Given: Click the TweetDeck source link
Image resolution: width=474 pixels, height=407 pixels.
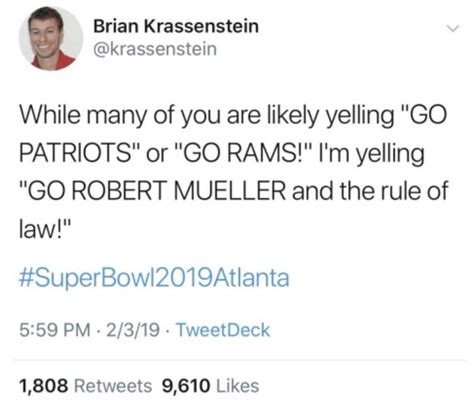Looking at the screenshot, I should click(223, 330).
